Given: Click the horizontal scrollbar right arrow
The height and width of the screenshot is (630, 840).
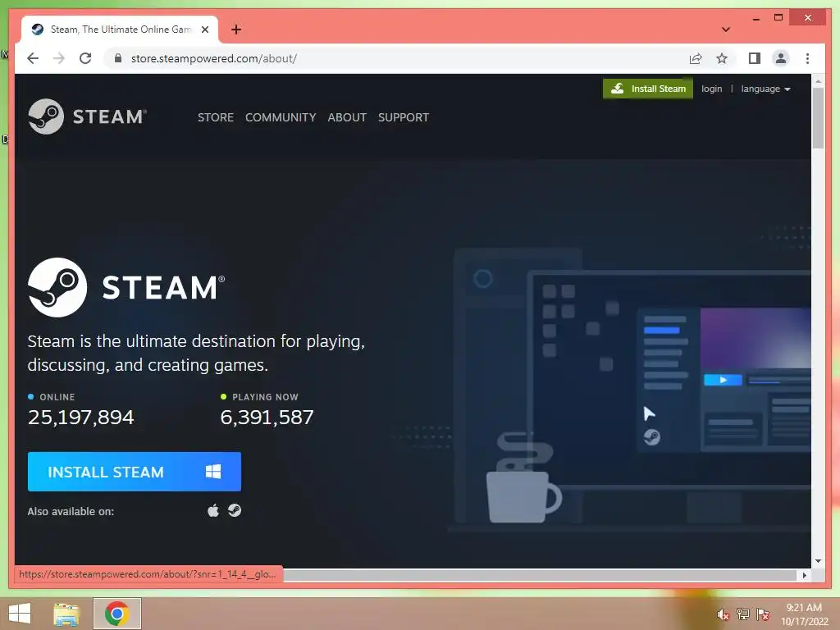Looking at the screenshot, I should [804, 575].
